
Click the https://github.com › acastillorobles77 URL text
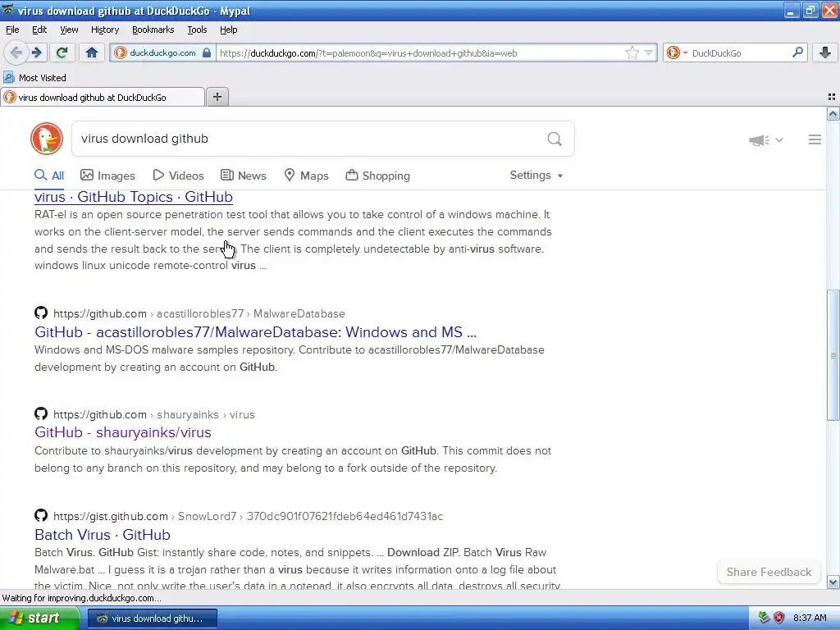coord(199,313)
